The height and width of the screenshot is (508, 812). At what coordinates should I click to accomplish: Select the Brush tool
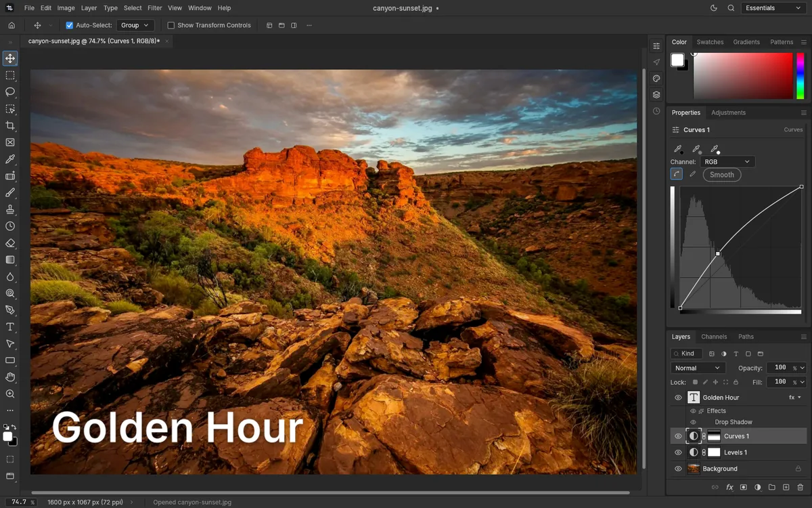[10, 193]
